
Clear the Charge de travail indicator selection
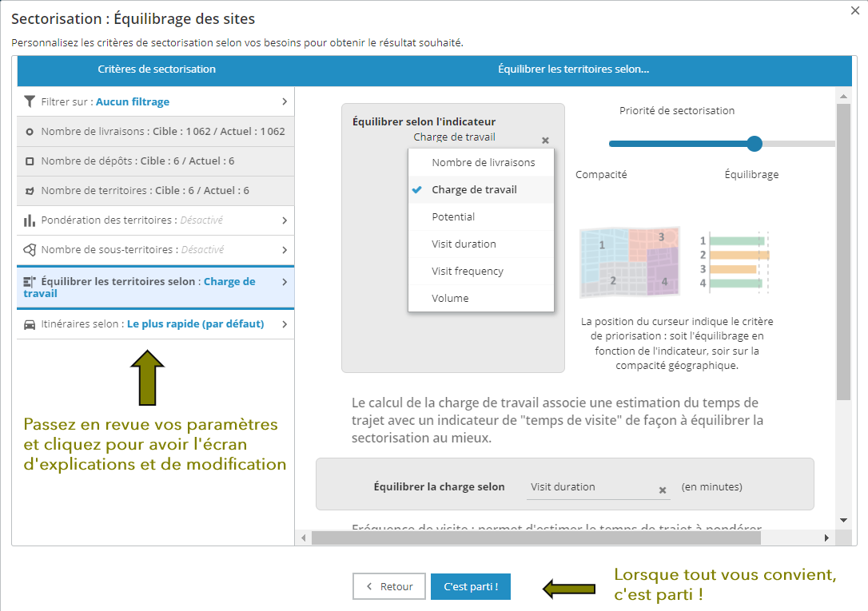point(545,140)
